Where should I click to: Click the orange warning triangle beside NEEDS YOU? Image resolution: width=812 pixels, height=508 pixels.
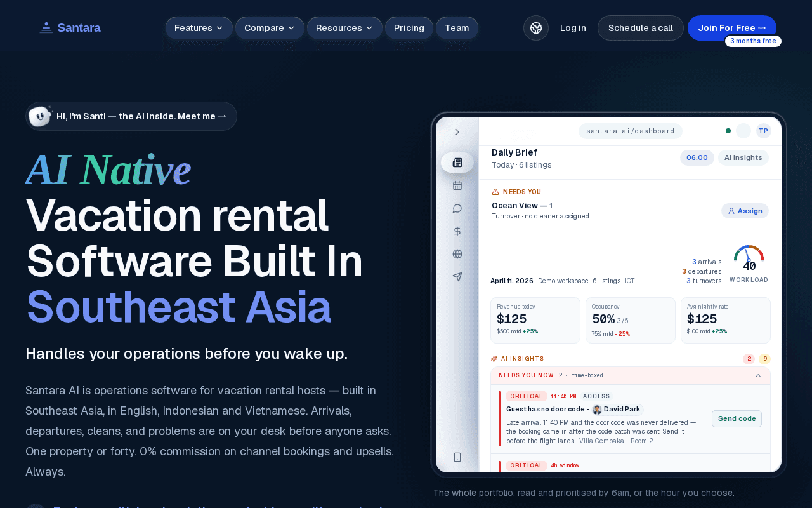[x=495, y=192]
